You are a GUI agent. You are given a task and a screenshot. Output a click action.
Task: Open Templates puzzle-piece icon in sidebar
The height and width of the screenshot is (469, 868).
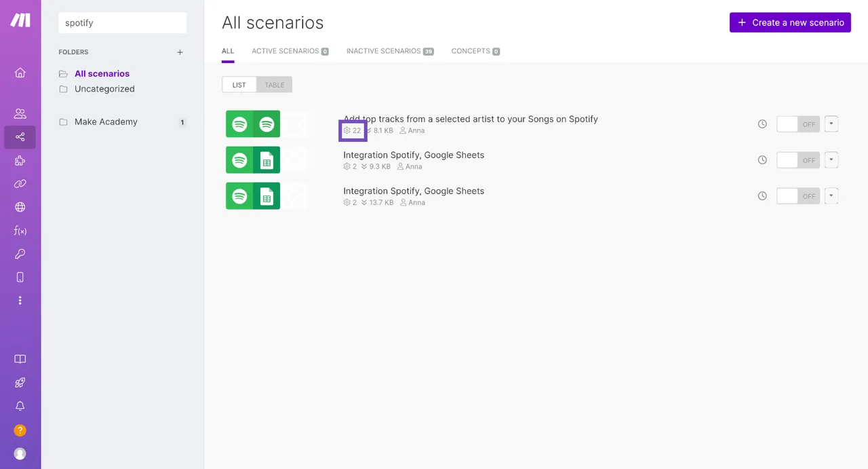pos(20,161)
